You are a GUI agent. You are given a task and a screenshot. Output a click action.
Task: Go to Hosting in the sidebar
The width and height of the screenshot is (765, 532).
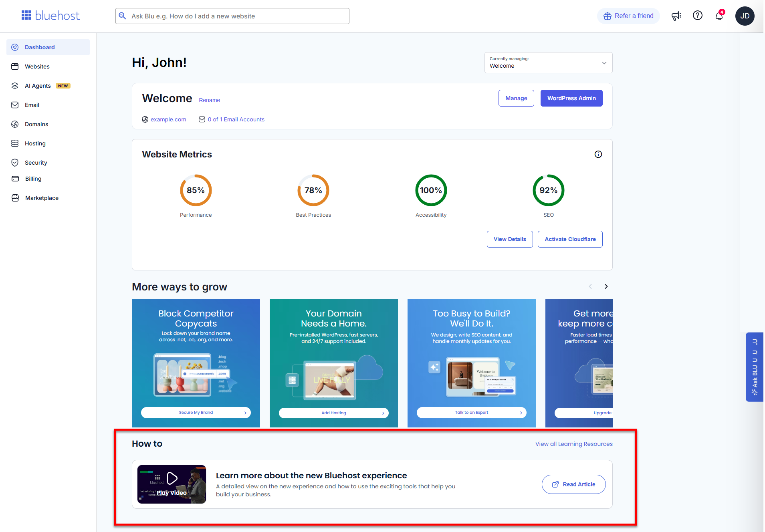tap(48, 143)
